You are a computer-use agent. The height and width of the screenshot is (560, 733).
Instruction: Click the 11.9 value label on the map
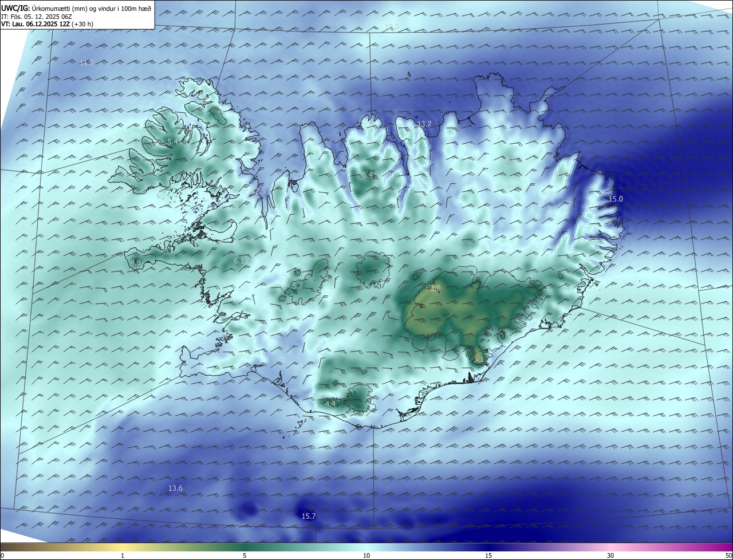pos(86,62)
